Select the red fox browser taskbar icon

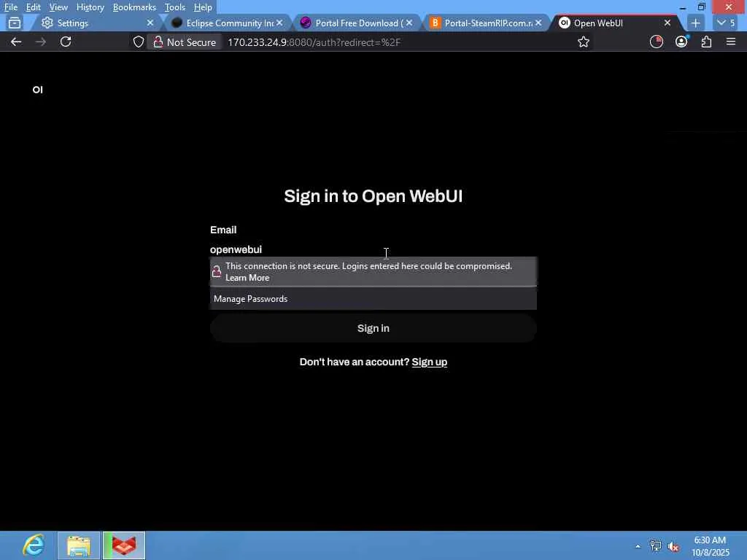pos(124,545)
